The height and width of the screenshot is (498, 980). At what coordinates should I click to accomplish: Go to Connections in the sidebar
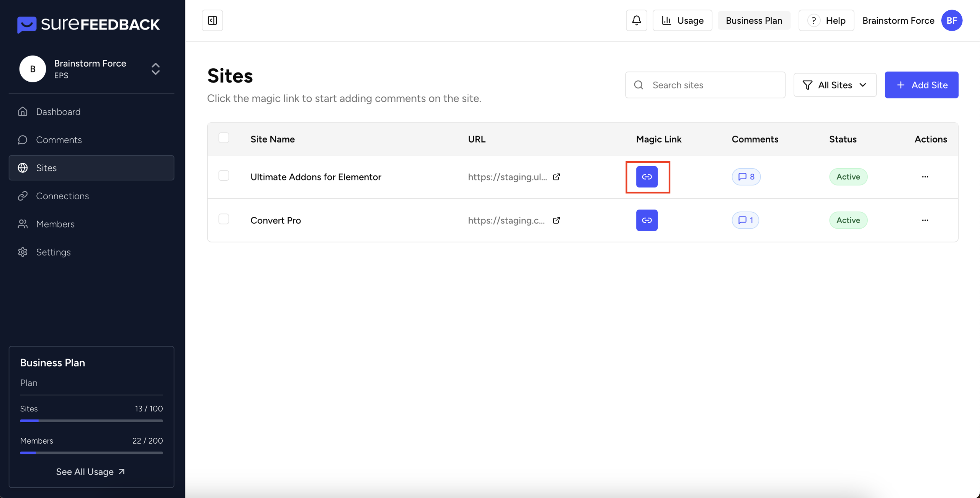[x=62, y=196]
